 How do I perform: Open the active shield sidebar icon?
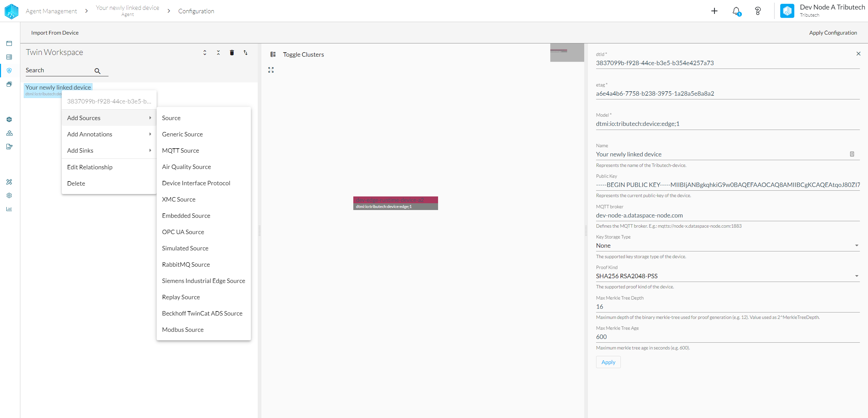coord(9,71)
